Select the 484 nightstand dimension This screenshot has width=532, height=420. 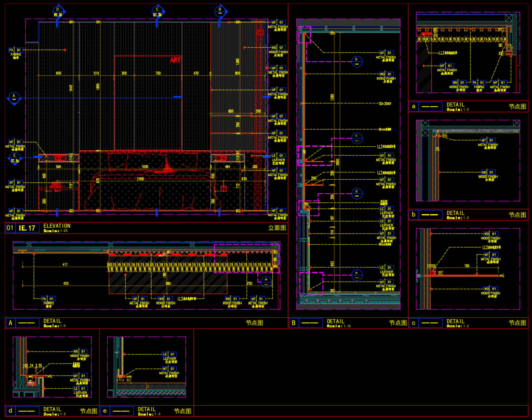tap(227, 167)
